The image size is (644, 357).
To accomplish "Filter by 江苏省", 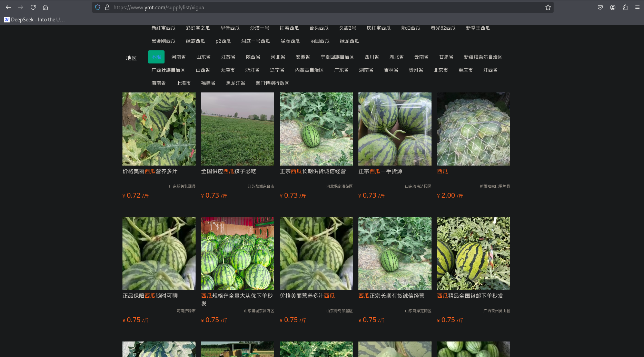I will click(x=228, y=57).
